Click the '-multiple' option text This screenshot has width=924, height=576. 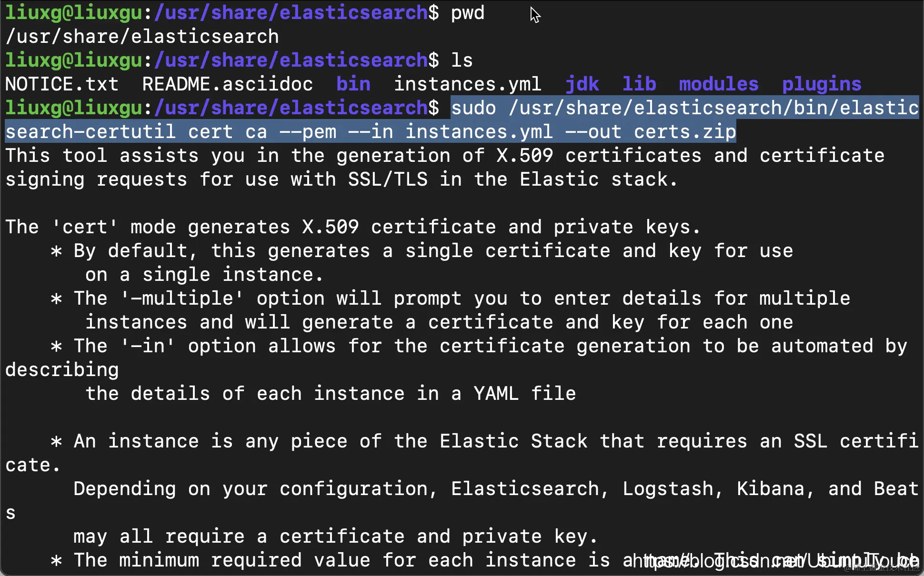[x=182, y=298]
